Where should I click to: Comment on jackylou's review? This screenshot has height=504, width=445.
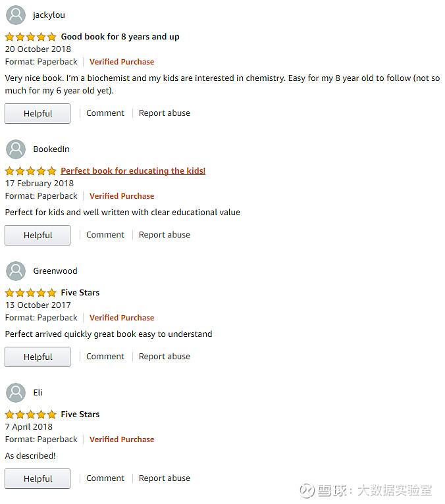pyautogui.click(x=105, y=113)
